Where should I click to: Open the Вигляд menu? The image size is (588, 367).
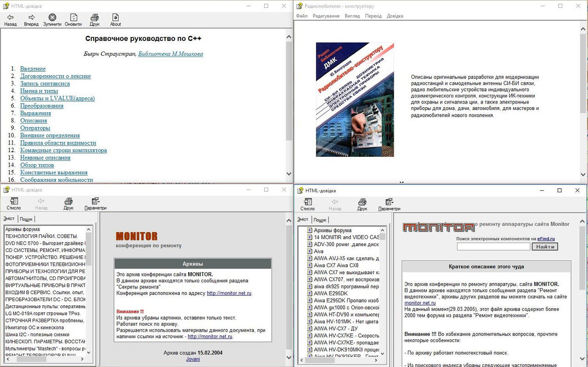tap(352, 16)
